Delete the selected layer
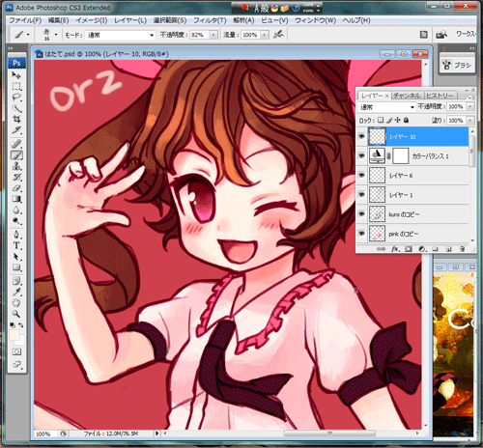This screenshot has width=483, height=448. (462, 249)
